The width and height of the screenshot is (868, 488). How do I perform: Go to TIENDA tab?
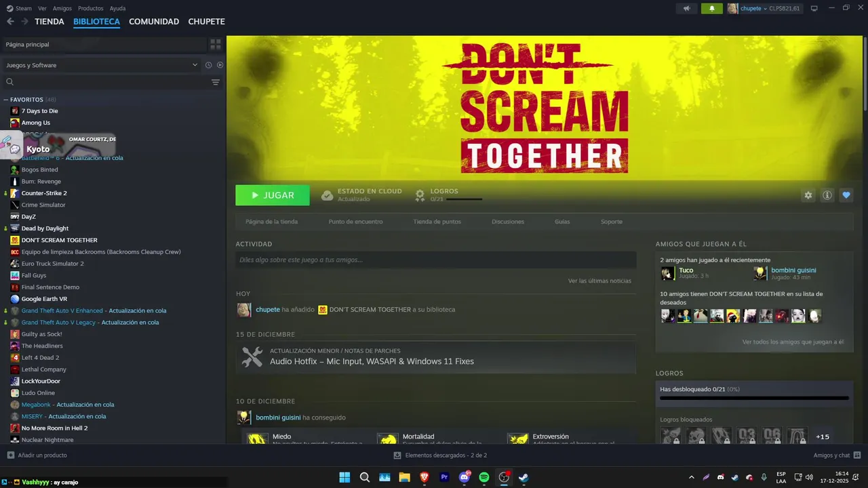click(50, 22)
